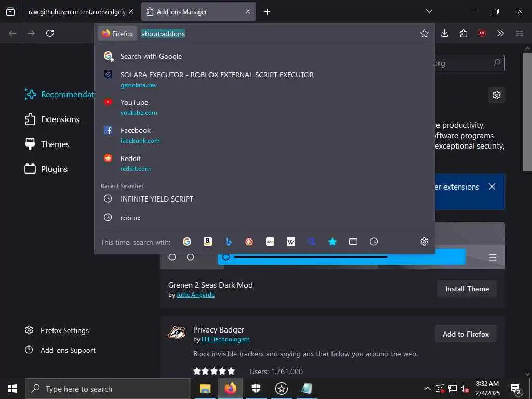Screen dimensions: 532x399
Task: Open add-ons tools gear menu
Action: click(x=496, y=95)
